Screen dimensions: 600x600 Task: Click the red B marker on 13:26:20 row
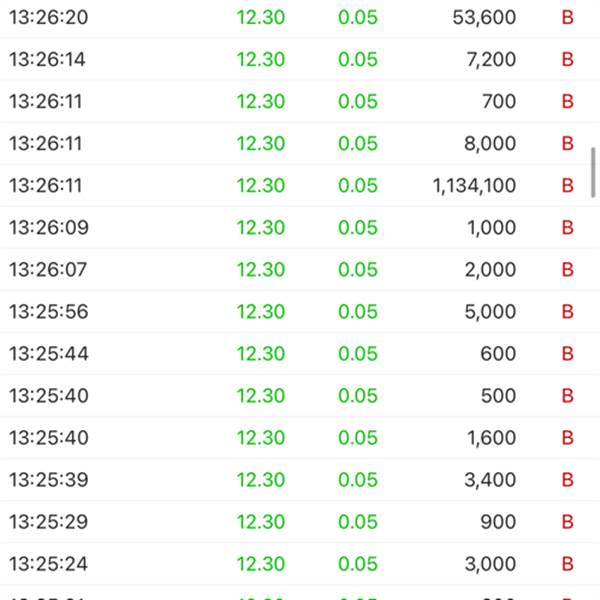(x=567, y=18)
